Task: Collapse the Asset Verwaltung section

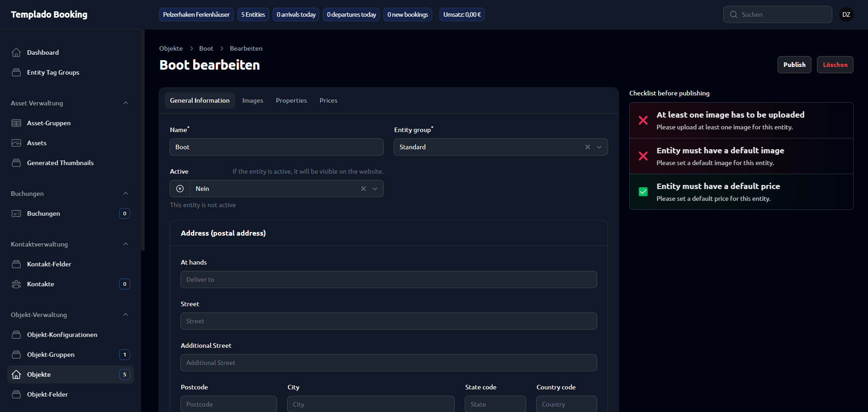Action: click(x=126, y=103)
